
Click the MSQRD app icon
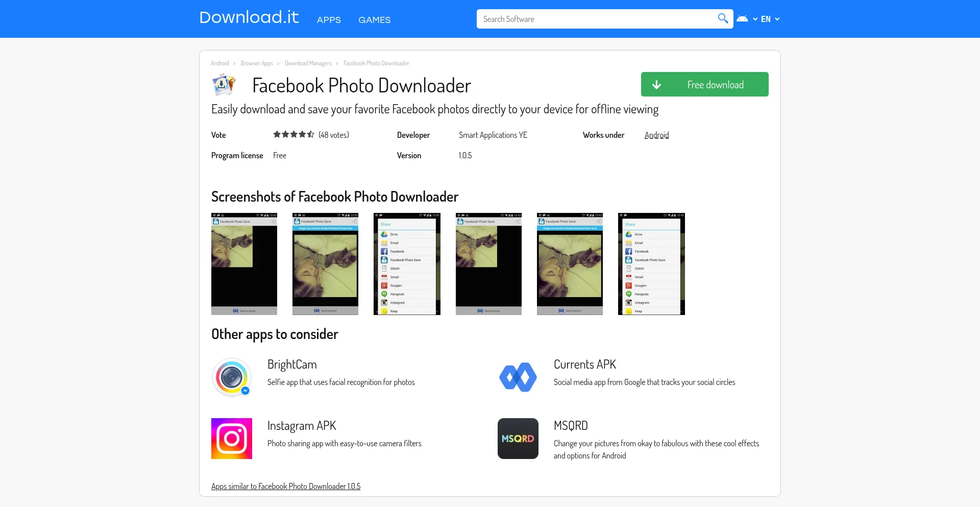point(518,439)
